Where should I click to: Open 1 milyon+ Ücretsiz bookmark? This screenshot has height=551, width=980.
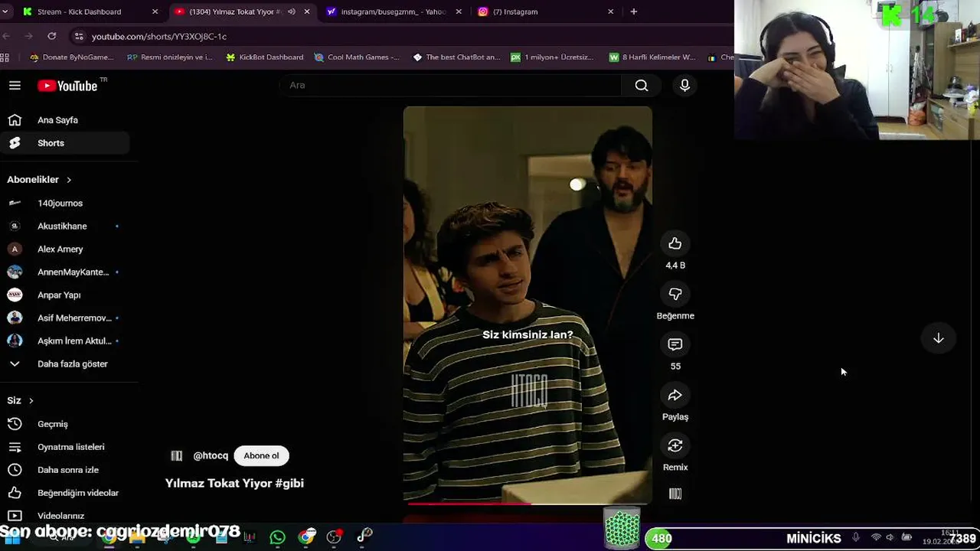point(552,57)
